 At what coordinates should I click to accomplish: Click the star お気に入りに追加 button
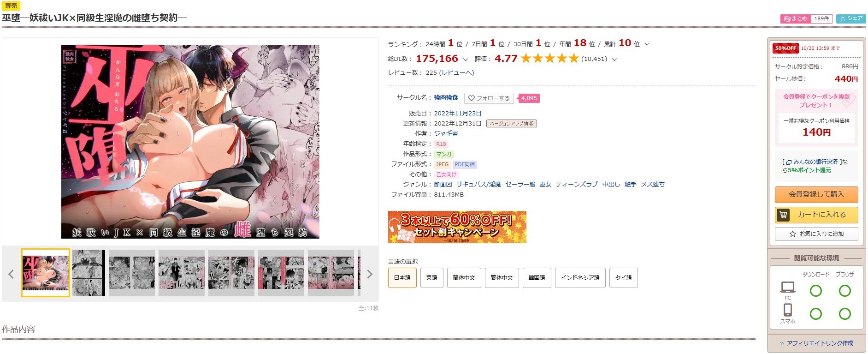(816, 234)
